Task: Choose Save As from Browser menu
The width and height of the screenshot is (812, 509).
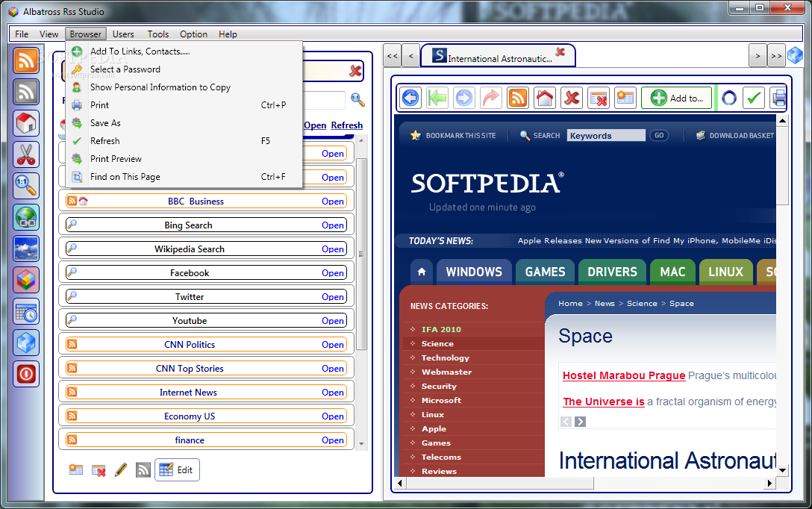Action: [184, 122]
